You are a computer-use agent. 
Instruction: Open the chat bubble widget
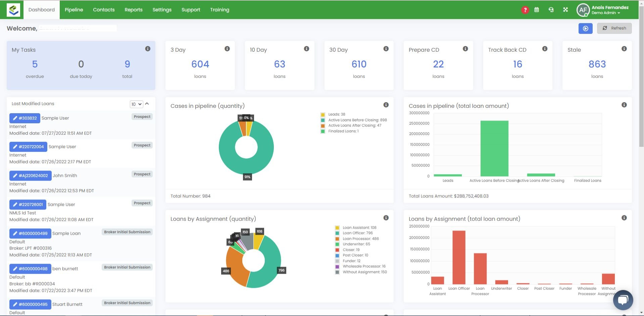(x=623, y=300)
